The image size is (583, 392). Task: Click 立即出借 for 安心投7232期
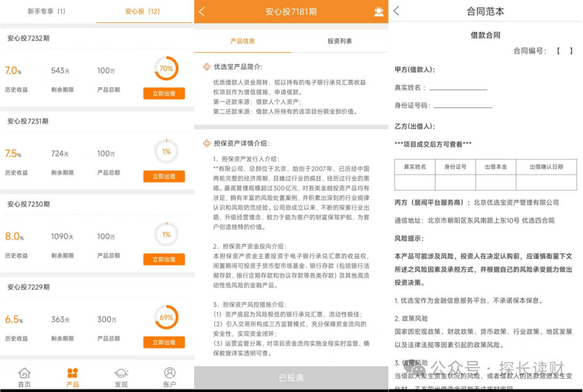[164, 93]
